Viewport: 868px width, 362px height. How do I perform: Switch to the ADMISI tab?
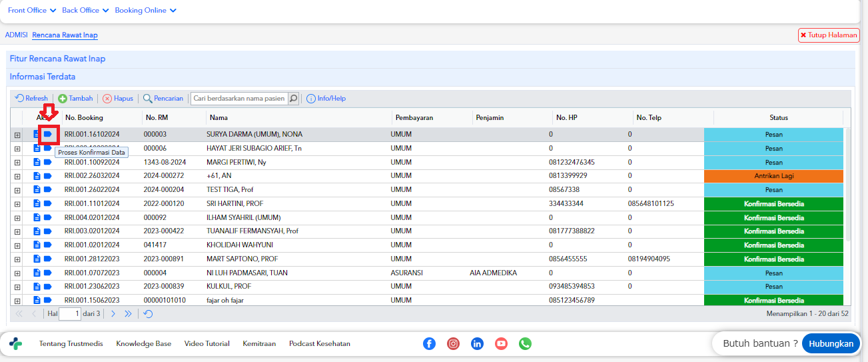click(16, 35)
